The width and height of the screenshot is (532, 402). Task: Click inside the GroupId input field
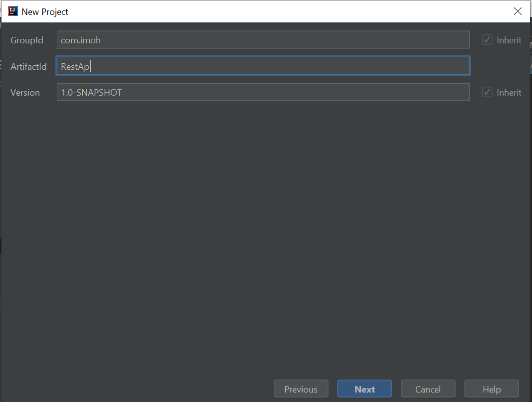(x=263, y=39)
